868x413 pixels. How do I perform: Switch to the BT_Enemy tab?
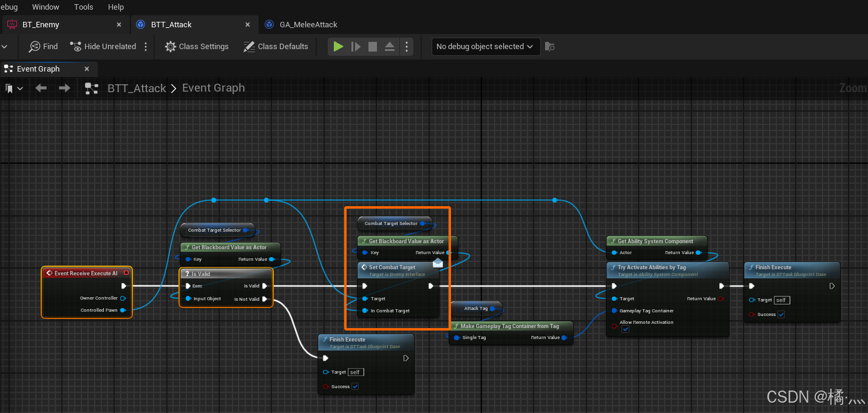(41, 25)
